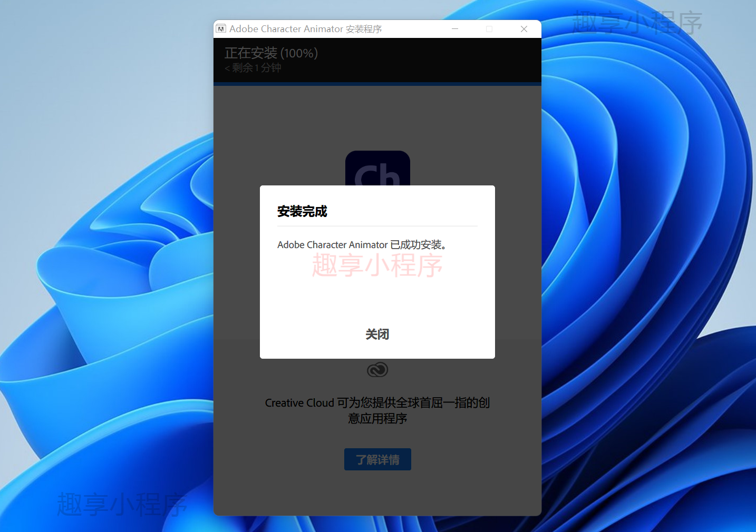Click the Character Animator Ch app icon
Screen dimensions: 756x532
coord(377,169)
